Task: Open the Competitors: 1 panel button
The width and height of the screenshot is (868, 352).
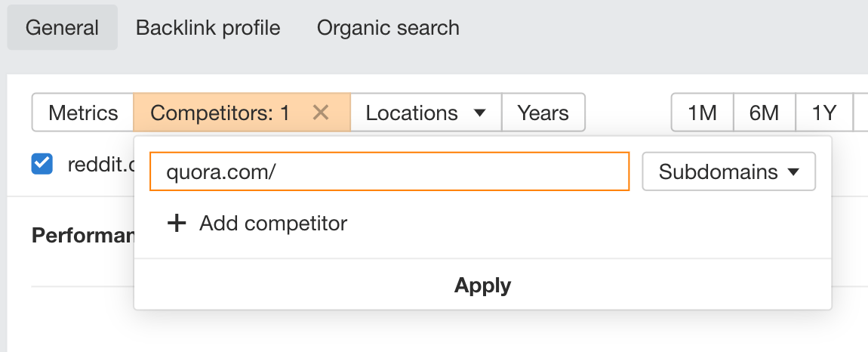Action: [220, 113]
